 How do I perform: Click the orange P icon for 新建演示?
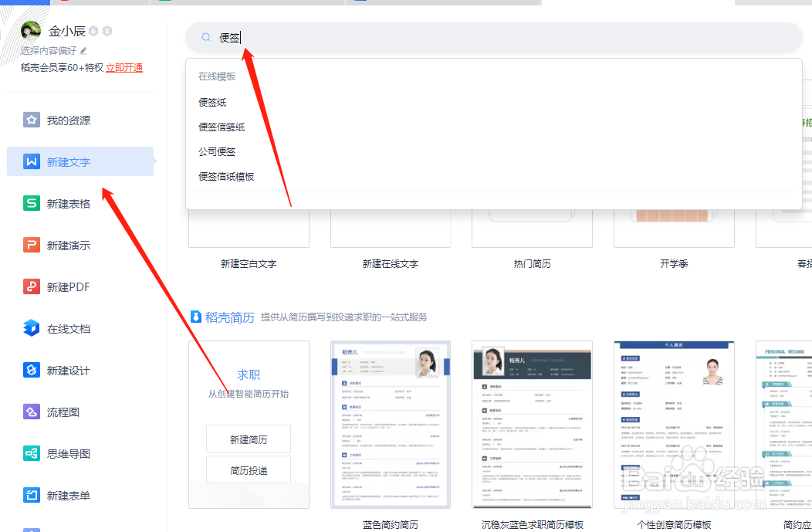pos(32,245)
